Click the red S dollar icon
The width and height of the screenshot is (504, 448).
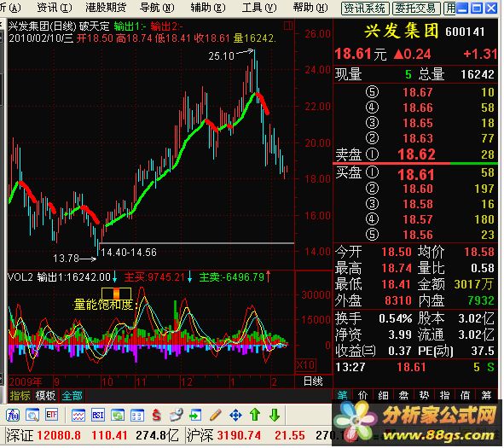[157, 416]
